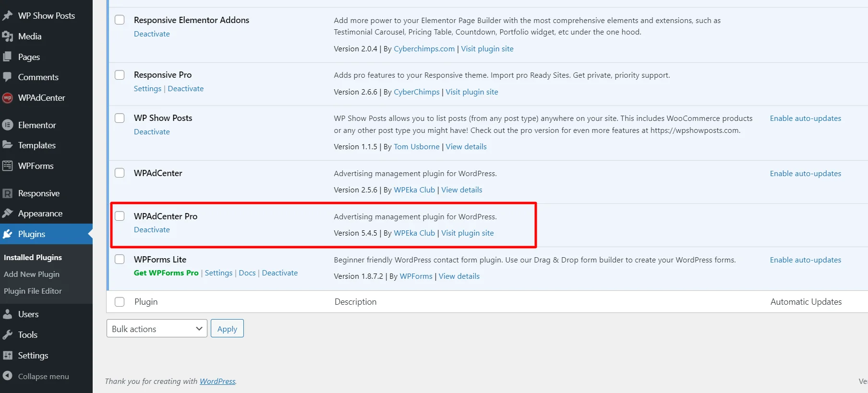The height and width of the screenshot is (393, 868).
Task: Open the Comments menu item
Action: [x=38, y=77]
